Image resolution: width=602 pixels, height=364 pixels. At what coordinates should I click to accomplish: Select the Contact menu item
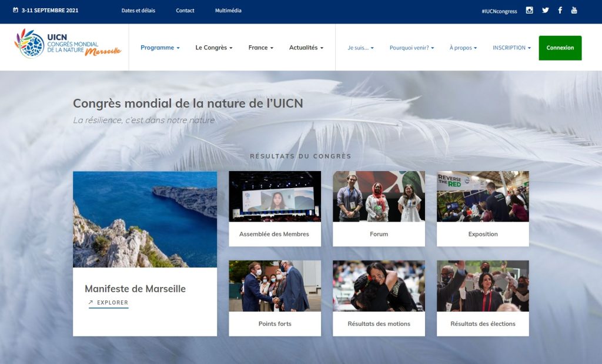coord(185,10)
